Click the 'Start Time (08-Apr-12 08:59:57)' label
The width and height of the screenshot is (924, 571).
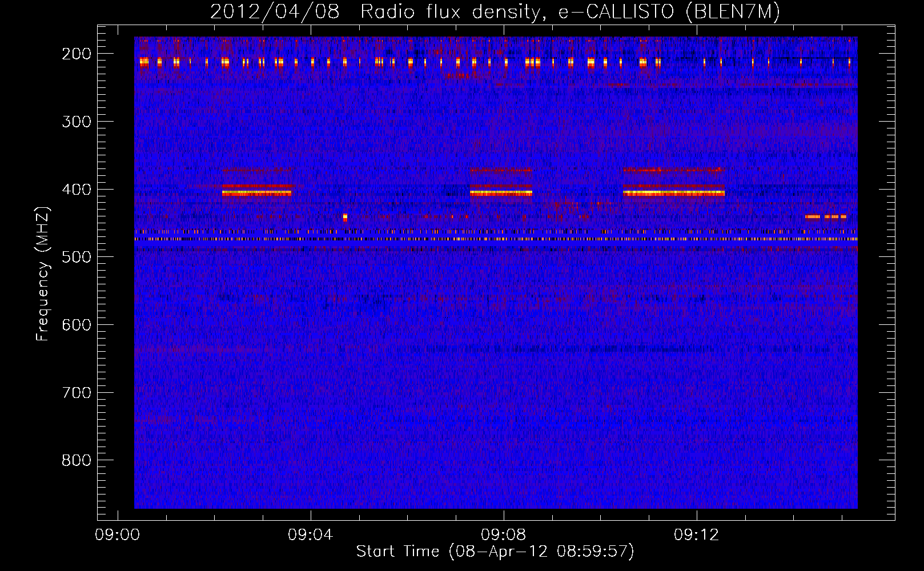495,552
